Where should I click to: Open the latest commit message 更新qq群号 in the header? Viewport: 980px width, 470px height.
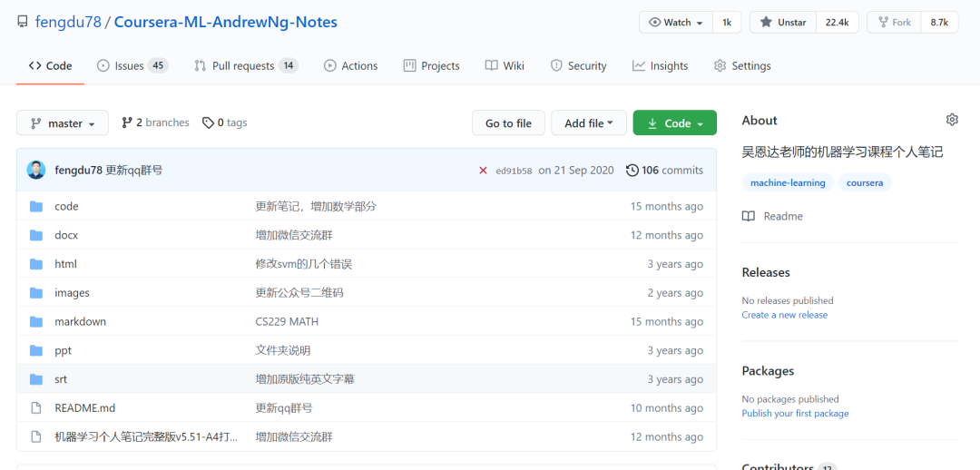(133, 170)
